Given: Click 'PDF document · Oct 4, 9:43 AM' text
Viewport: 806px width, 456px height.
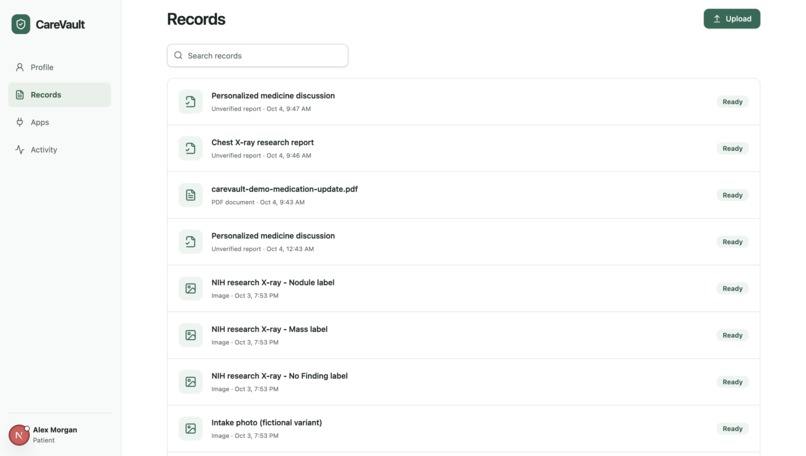Looking at the screenshot, I should point(258,202).
